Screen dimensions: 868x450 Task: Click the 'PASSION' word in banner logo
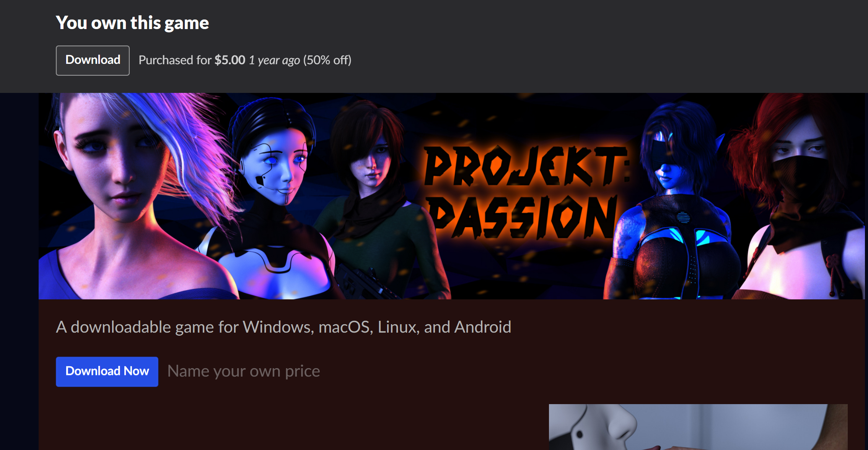point(522,217)
